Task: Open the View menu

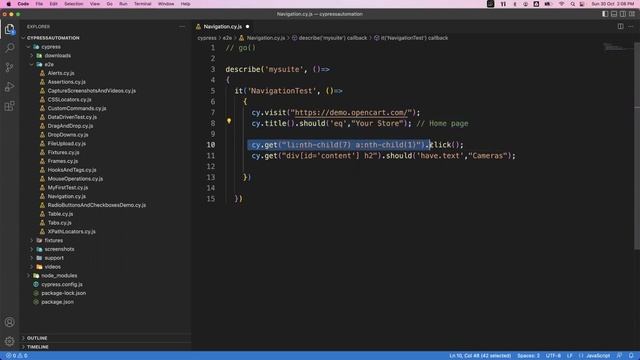Action: coord(95,4)
